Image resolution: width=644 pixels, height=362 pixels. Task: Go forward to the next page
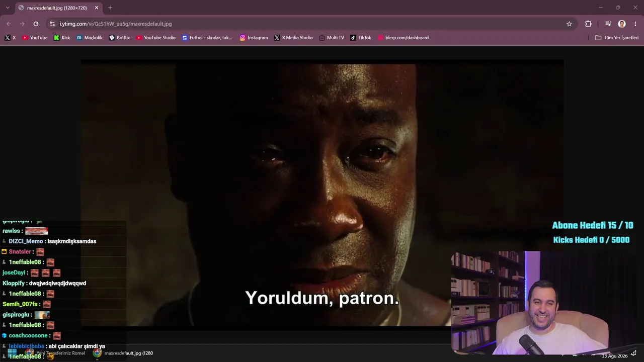(22, 24)
